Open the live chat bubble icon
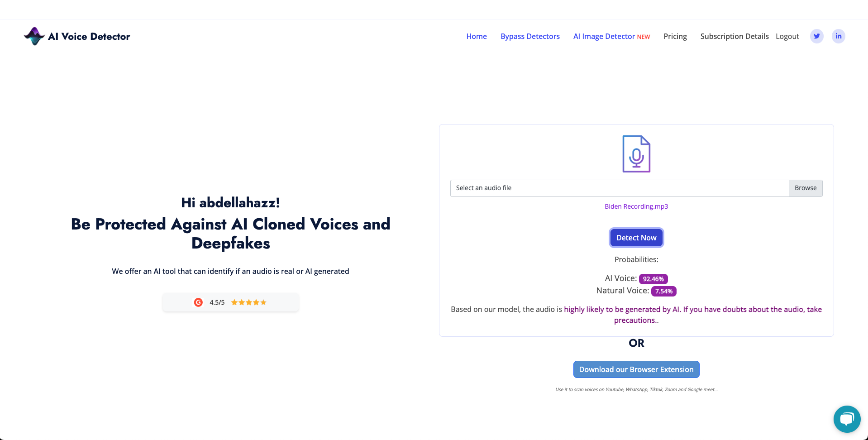The image size is (868, 440). (x=847, y=419)
